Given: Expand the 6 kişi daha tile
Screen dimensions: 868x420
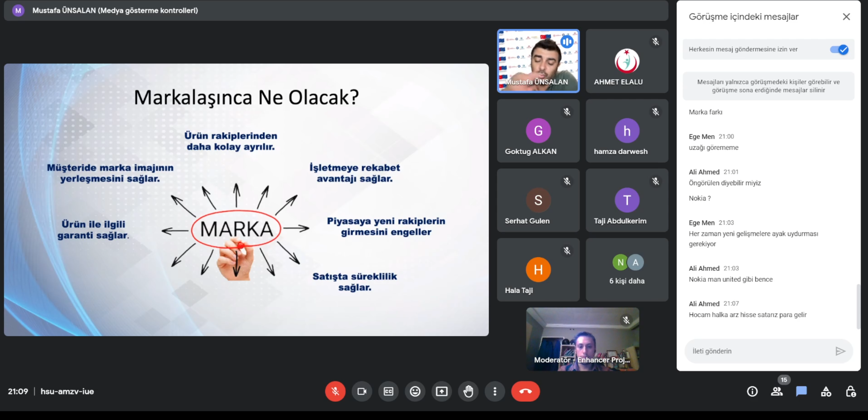Looking at the screenshot, I should (627, 270).
